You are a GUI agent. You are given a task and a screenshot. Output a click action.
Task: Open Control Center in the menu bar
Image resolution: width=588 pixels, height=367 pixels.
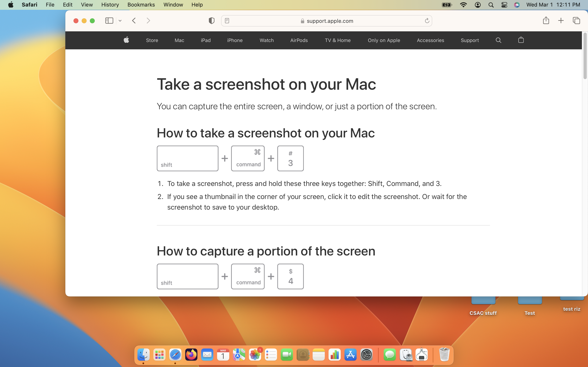click(x=504, y=5)
